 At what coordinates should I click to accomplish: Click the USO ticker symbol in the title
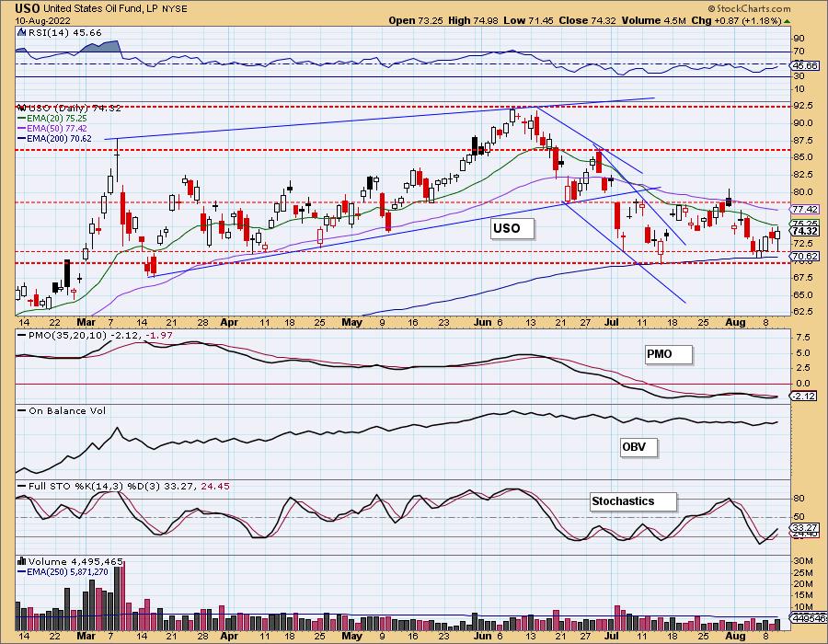28,8
